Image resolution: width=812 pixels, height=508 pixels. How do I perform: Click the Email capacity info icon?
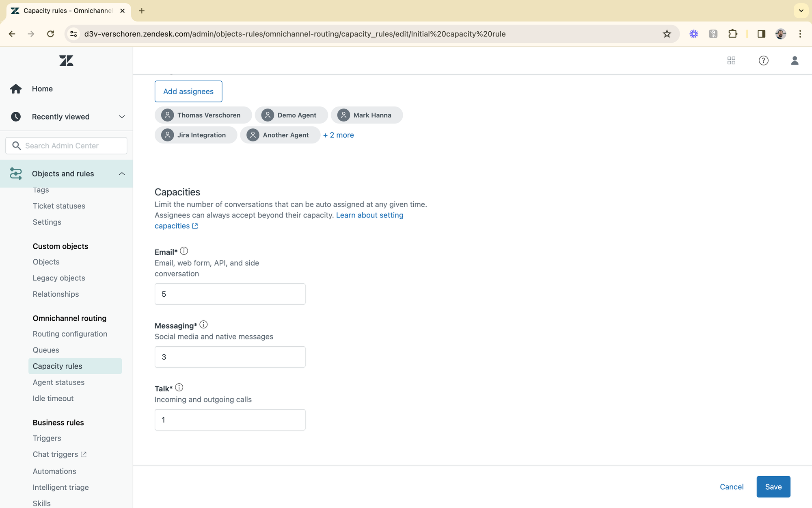point(184,251)
